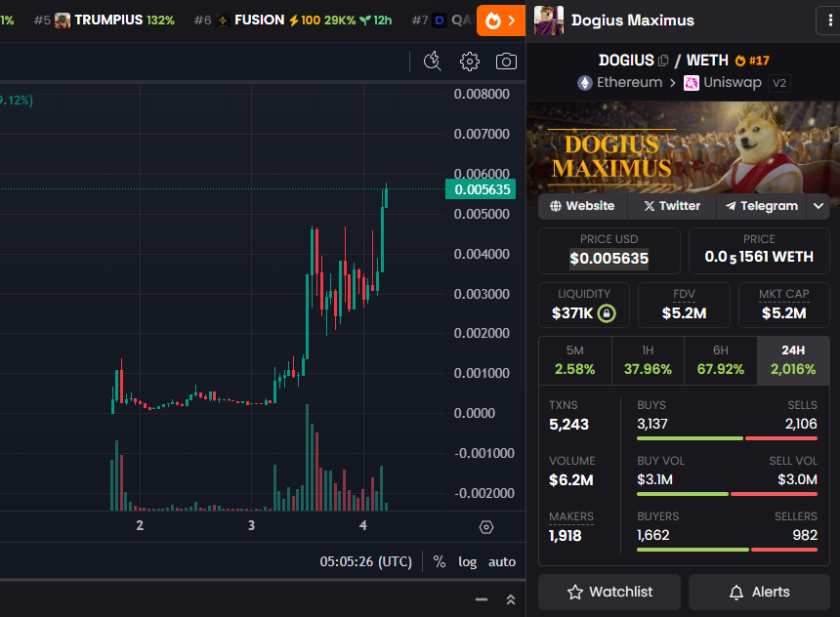Image resolution: width=840 pixels, height=617 pixels.
Task: Expand bottom panel with double chevron
Action: pyautogui.click(x=511, y=599)
